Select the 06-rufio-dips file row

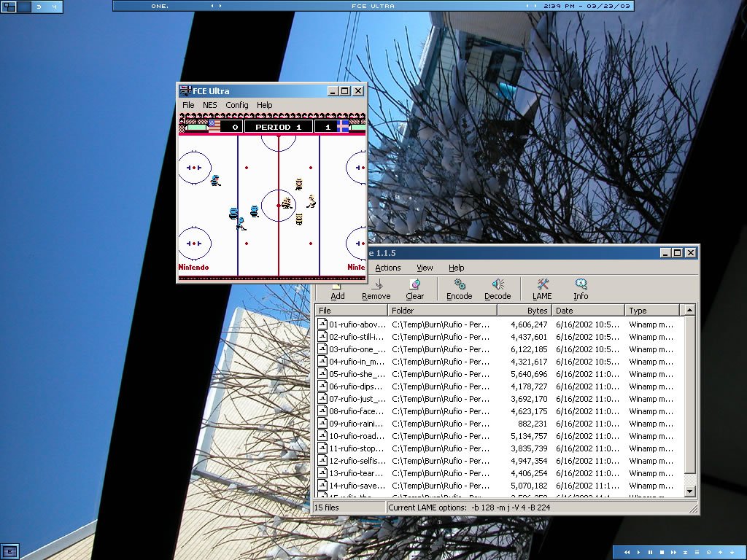pos(499,386)
